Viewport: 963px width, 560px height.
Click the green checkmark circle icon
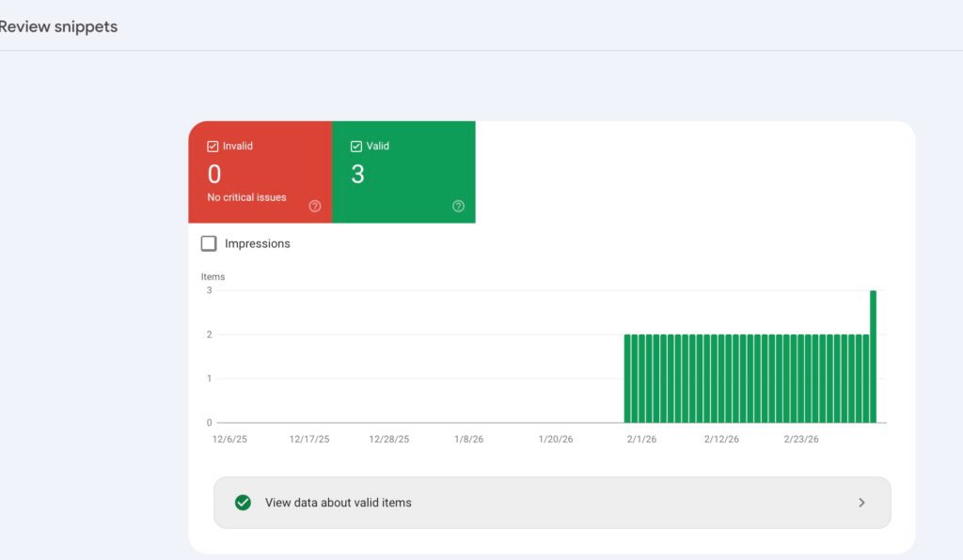point(244,502)
